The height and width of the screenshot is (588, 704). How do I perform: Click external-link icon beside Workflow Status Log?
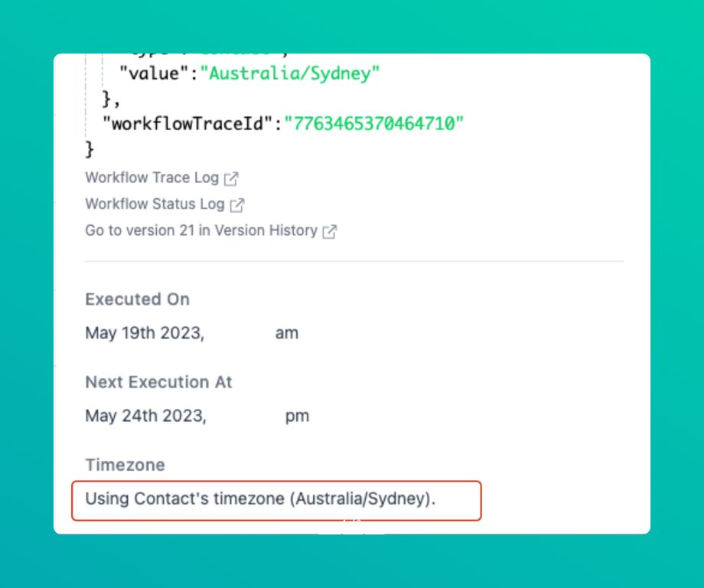click(237, 205)
